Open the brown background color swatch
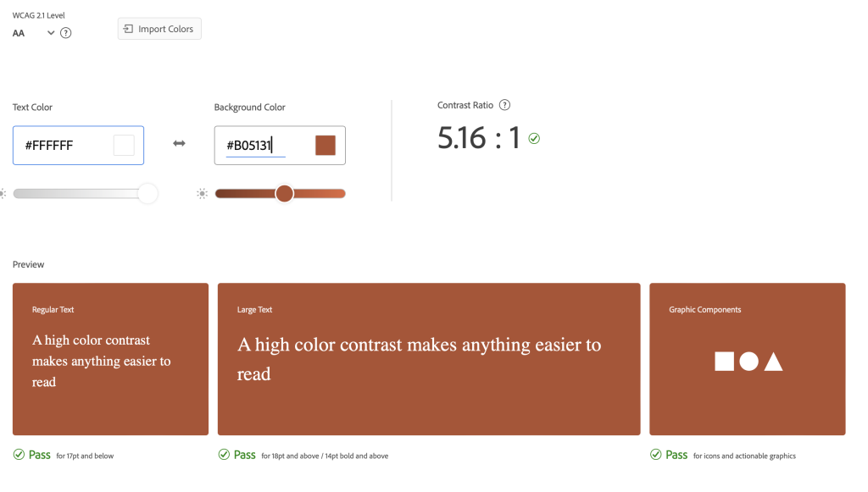Image resolution: width=868 pixels, height=492 pixels. [x=325, y=145]
